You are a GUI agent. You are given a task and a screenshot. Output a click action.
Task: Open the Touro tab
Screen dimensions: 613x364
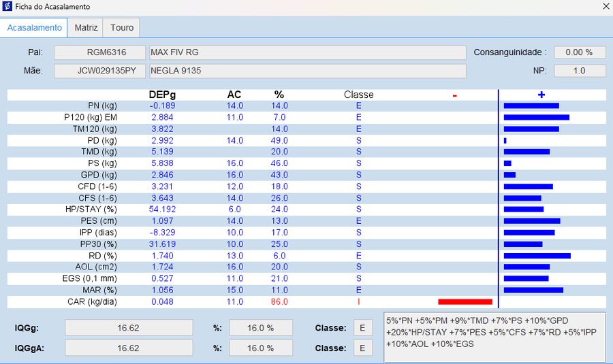tap(122, 28)
